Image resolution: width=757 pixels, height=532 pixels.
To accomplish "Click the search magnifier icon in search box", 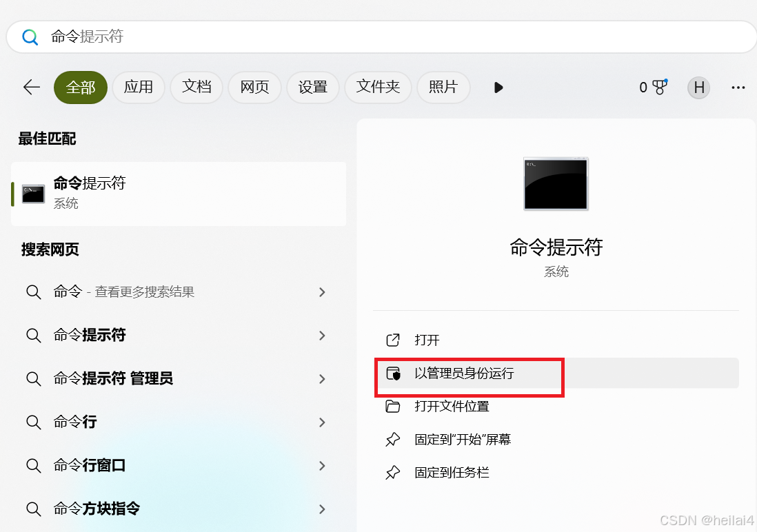I will (30, 37).
